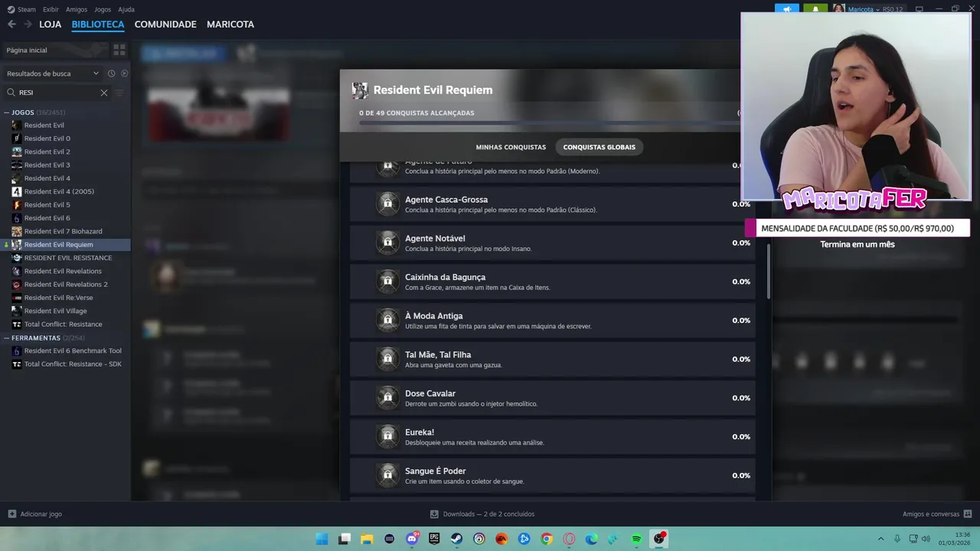Viewport: 980px width, 551px height.
Task: Select Total Conflict: Resistance - SDK
Action: (x=73, y=364)
